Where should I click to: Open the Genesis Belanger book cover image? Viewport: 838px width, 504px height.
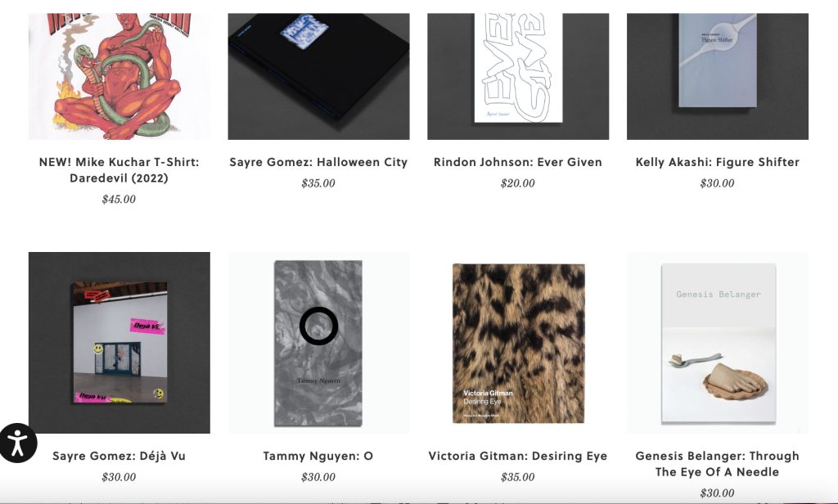pyautogui.click(x=717, y=343)
